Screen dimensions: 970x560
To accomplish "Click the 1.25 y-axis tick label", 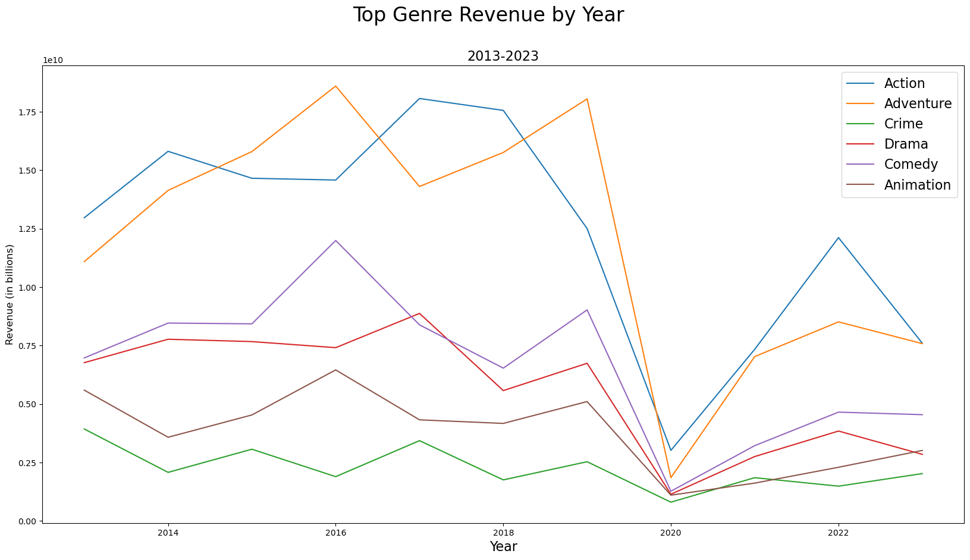I will 29,229.
